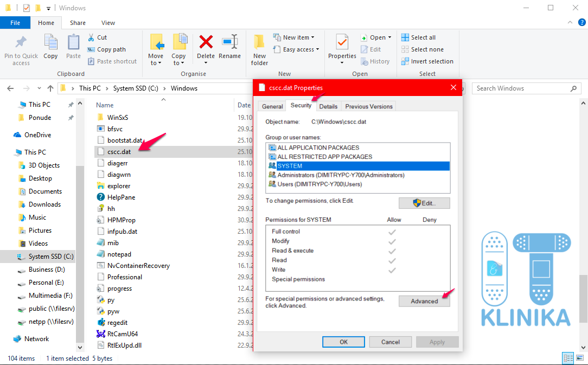Select Administrators in group list

341,175
